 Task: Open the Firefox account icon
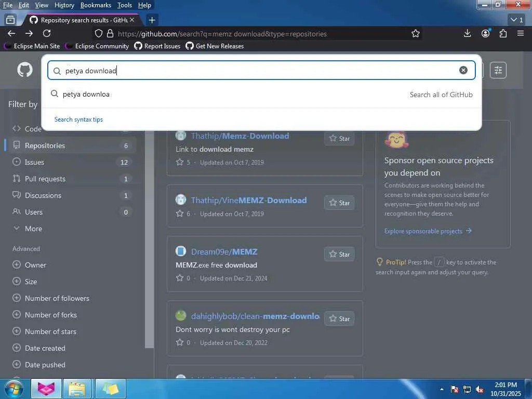(486, 33)
